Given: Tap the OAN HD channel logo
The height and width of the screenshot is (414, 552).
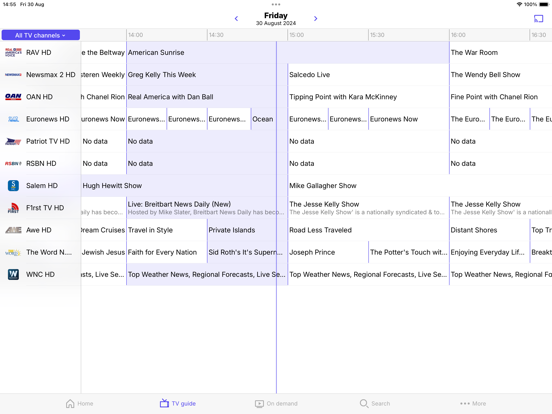Looking at the screenshot, I should point(13,97).
